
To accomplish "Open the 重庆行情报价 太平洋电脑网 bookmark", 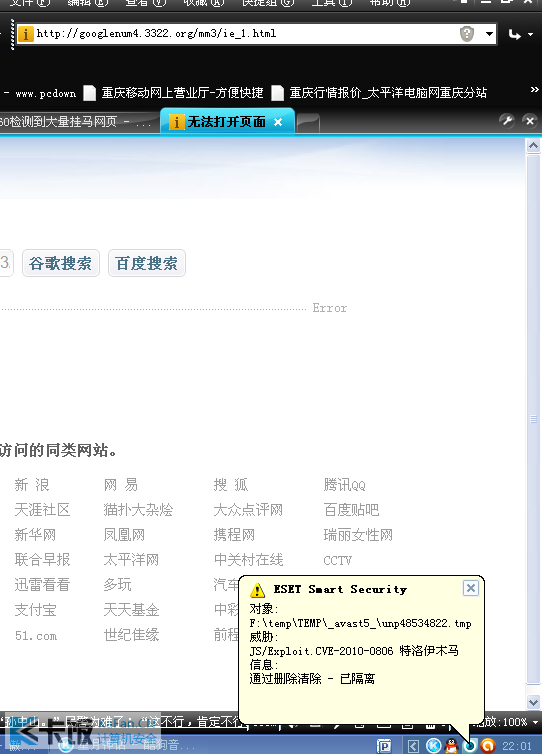I will 379,93.
